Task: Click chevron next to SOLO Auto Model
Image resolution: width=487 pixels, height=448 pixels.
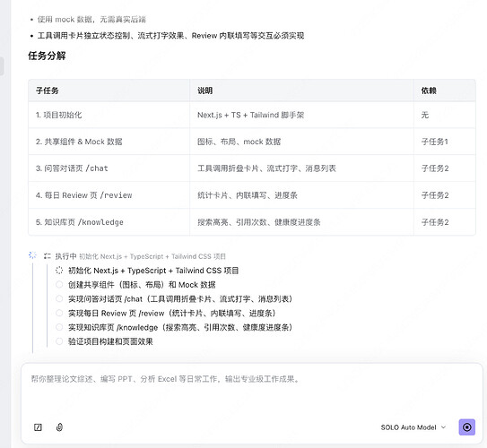Action: pyautogui.click(x=444, y=427)
